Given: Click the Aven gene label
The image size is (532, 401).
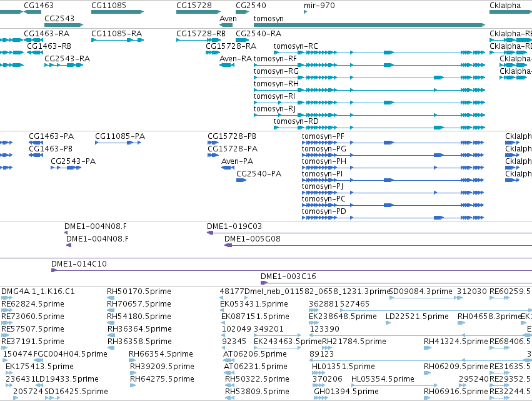Looking at the screenshot, I should click(228, 18).
